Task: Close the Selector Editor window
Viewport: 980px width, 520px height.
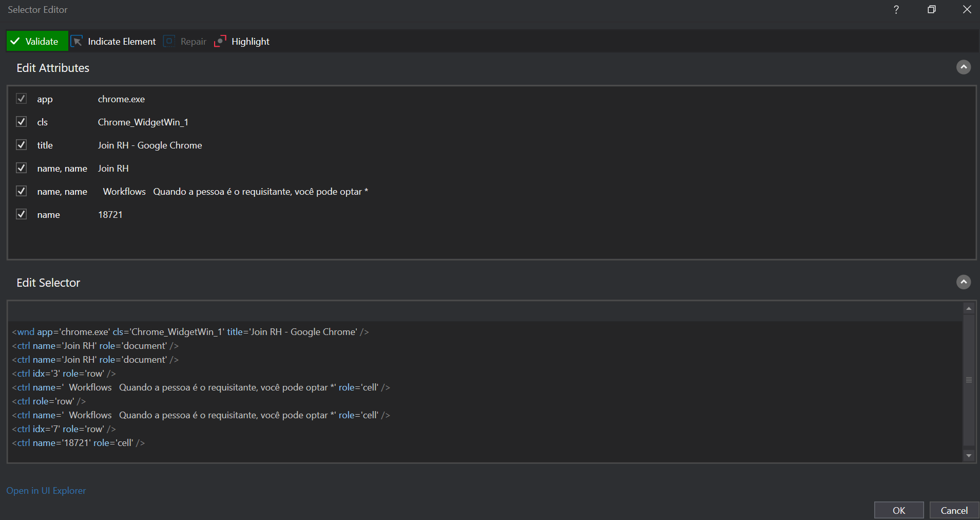Action: pyautogui.click(x=967, y=10)
